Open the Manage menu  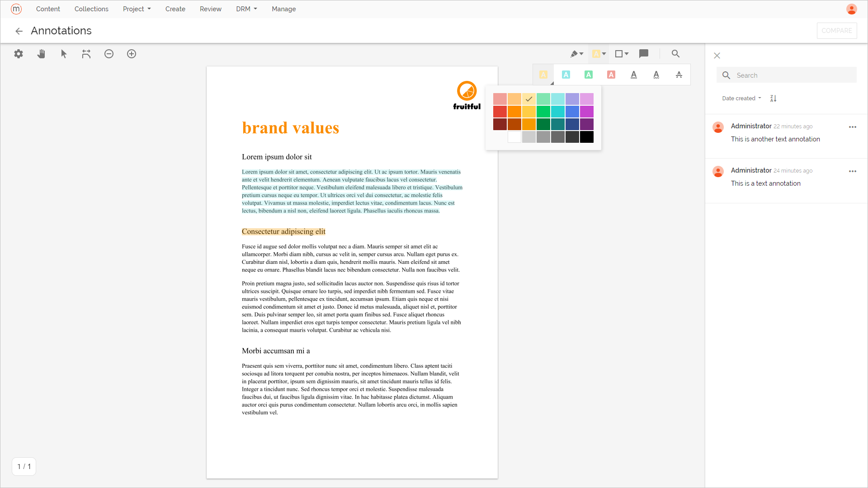pyautogui.click(x=284, y=9)
